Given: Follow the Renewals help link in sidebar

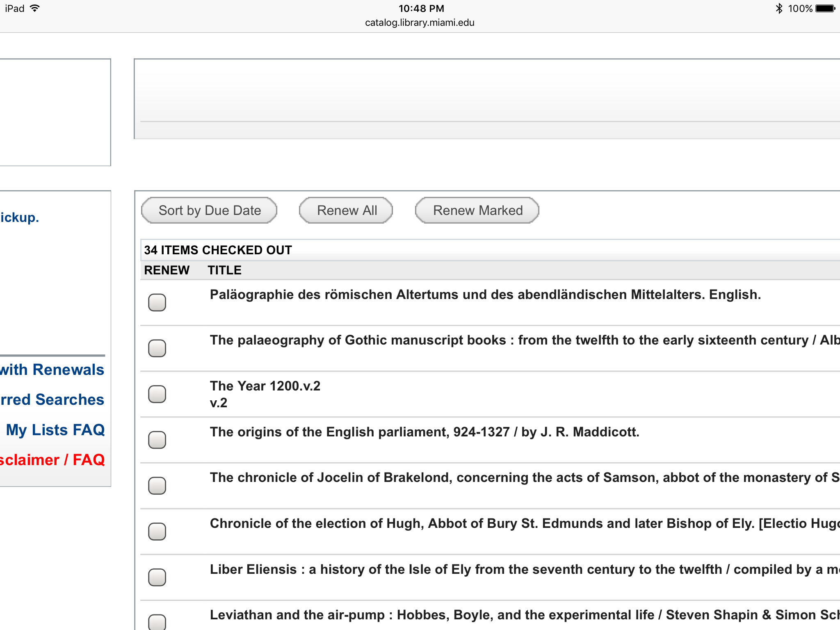Looking at the screenshot, I should (52, 370).
